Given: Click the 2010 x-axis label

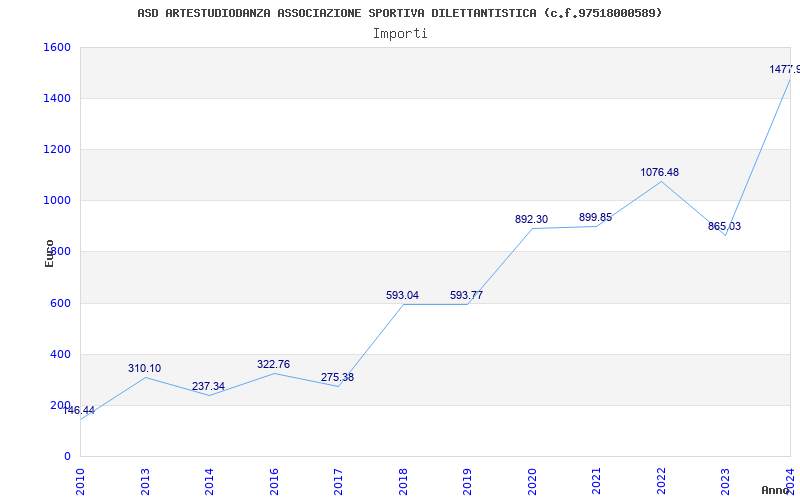Looking at the screenshot, I should [80, 481].
